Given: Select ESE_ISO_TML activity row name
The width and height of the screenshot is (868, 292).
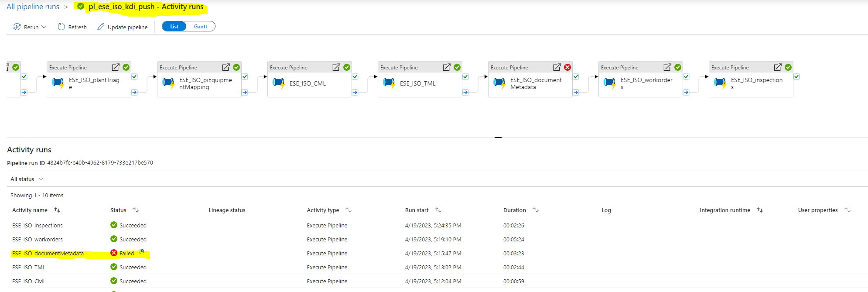Looking at the screenshot, I should pyautogui.click(x=29, y=268).
